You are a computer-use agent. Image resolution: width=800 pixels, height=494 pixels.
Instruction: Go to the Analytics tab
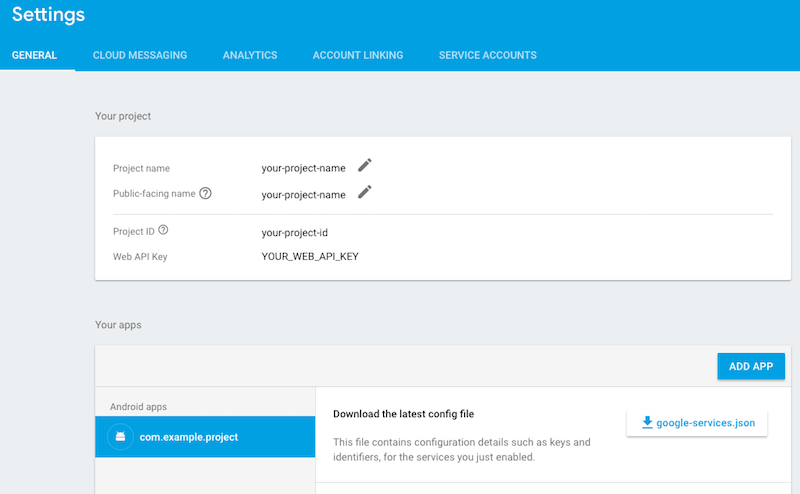(250, 55)
